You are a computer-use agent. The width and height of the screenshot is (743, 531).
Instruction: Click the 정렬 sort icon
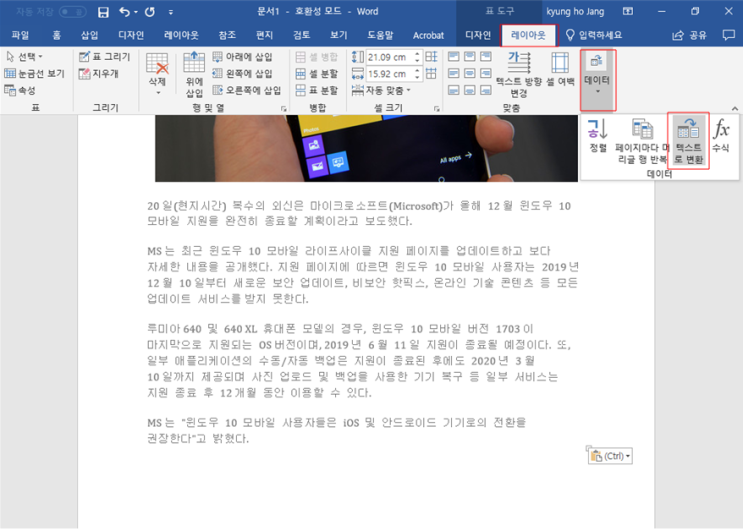click(x=598, y=136)
